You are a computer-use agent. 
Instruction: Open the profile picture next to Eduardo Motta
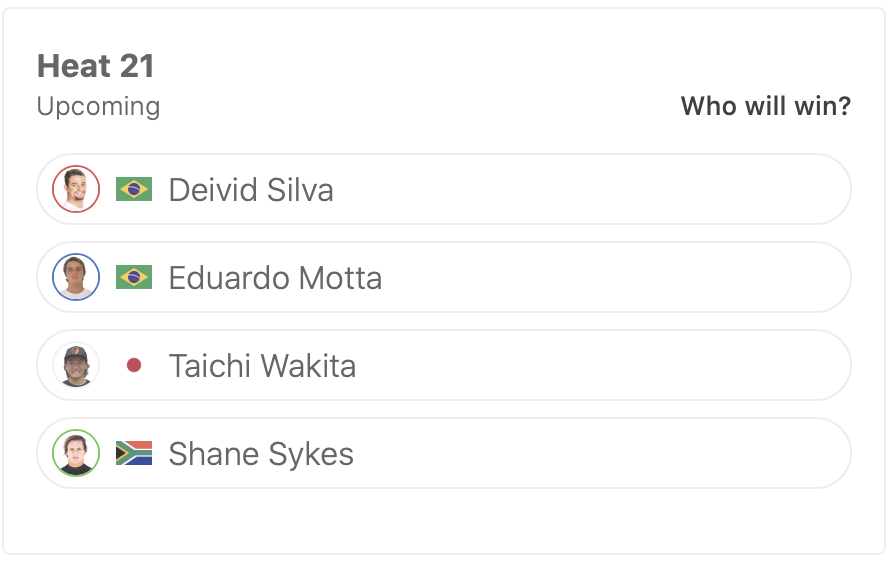point(76,277)
